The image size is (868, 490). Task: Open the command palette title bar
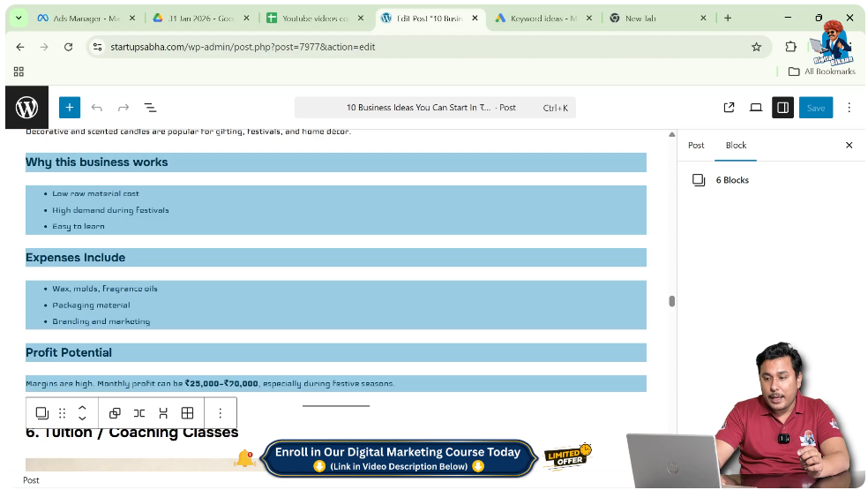coord(435,108)
